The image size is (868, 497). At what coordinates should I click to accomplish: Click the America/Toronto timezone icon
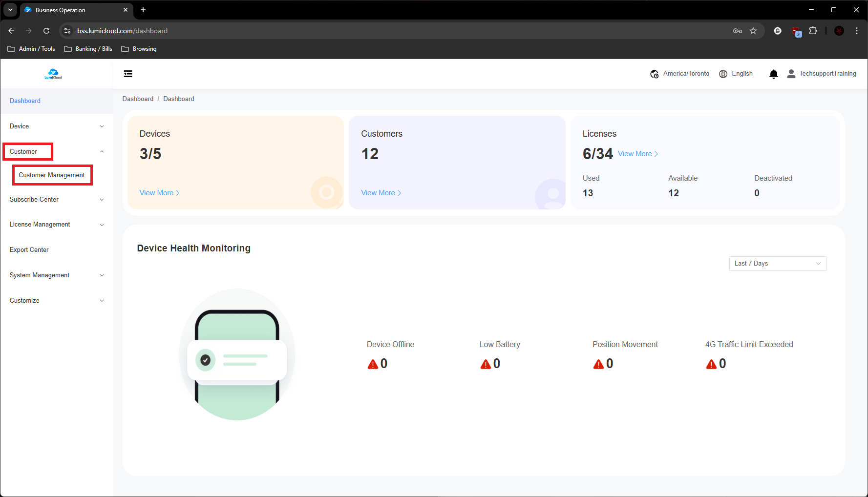(x=655, y=74)
